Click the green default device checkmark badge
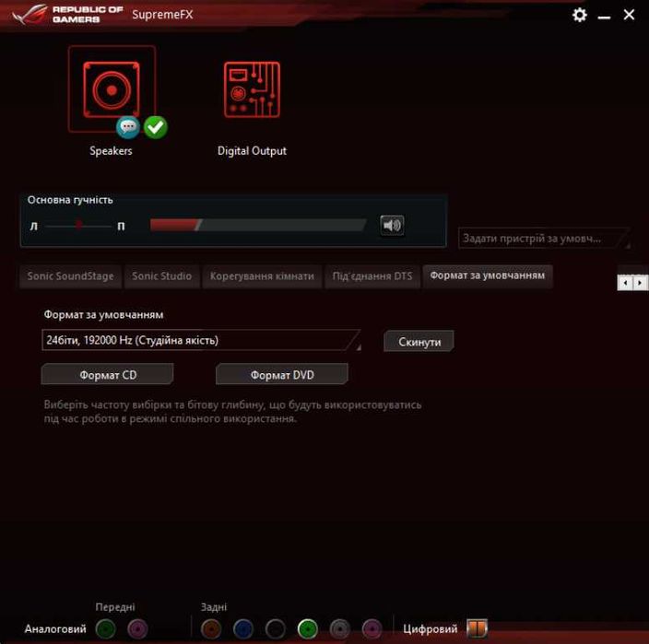The height and width of the screenshot is (644, 649). (x=156, y=127)
